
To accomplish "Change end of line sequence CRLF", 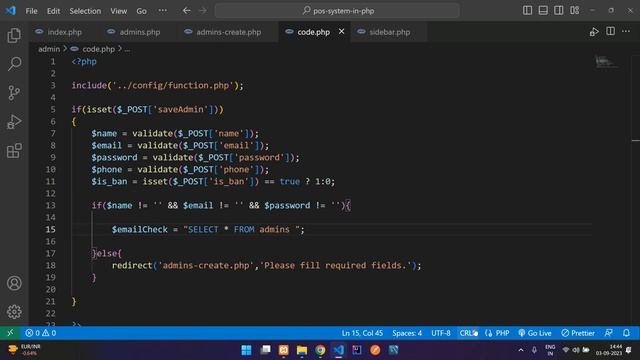I will (468, 333).
